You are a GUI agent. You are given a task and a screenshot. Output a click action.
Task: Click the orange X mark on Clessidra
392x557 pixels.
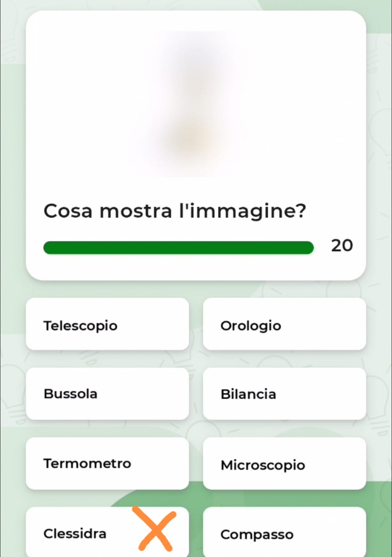[155, 529]
